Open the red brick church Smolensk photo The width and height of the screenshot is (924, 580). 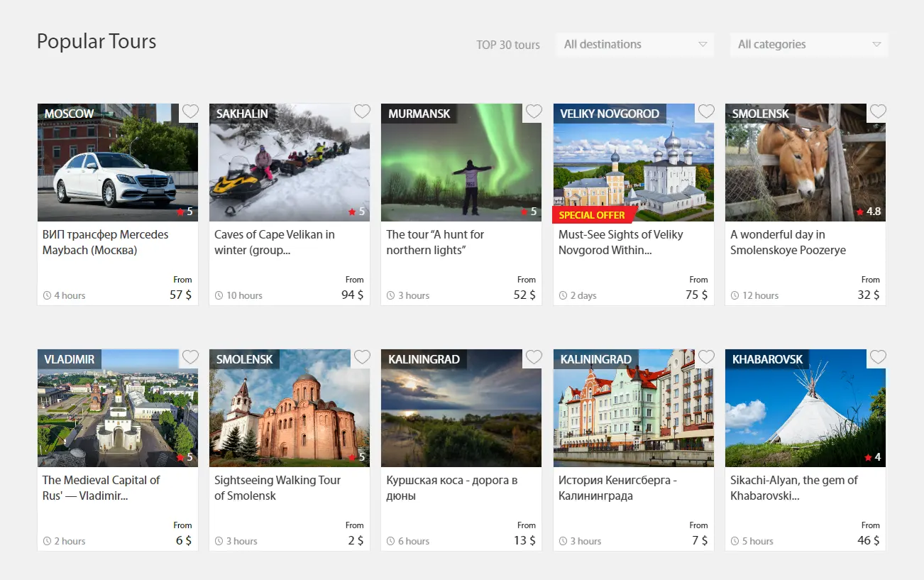tap(290, 408)
